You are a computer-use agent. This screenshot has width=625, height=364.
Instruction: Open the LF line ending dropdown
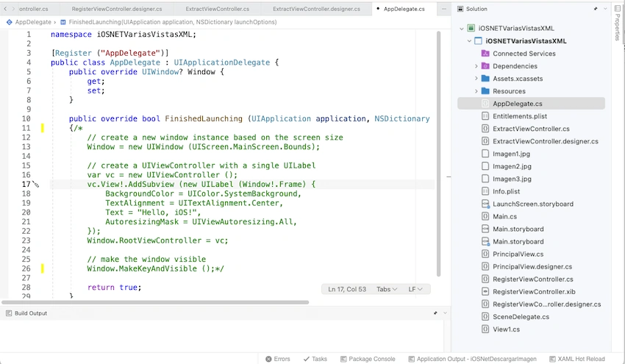pos(415,289)
